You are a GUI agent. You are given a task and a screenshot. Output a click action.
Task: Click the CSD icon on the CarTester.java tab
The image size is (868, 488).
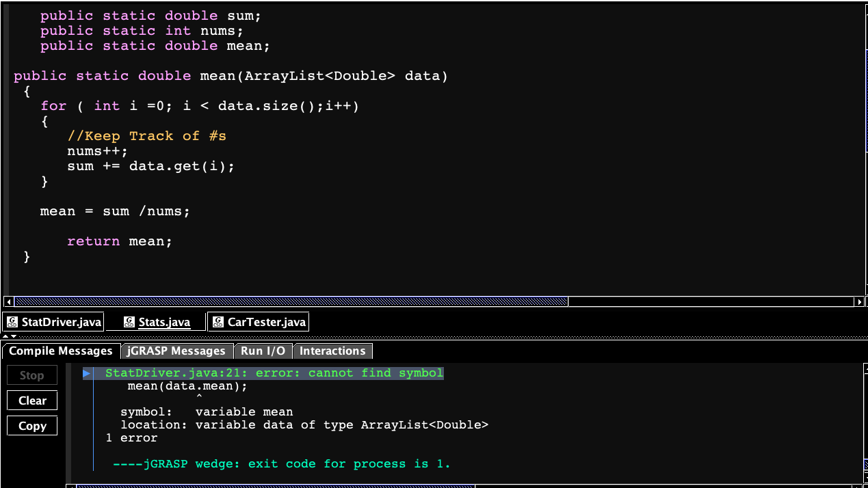click(218, 322)
